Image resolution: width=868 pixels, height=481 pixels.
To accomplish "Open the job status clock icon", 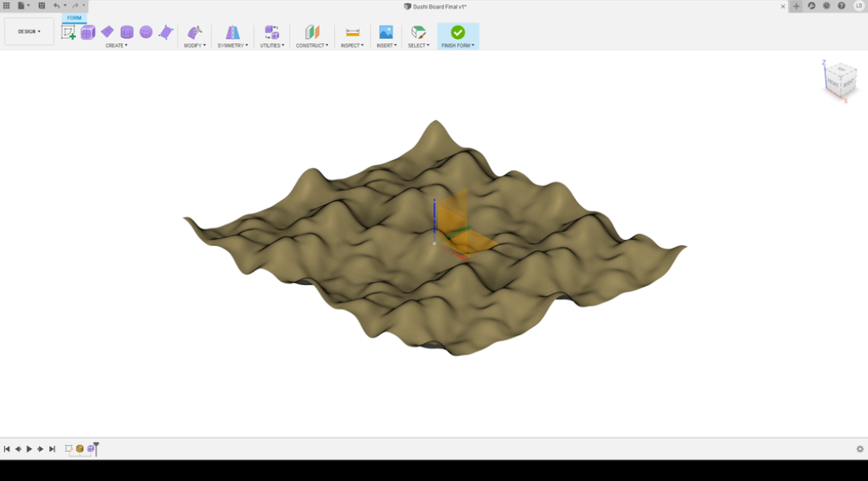I will coord(826,6).
